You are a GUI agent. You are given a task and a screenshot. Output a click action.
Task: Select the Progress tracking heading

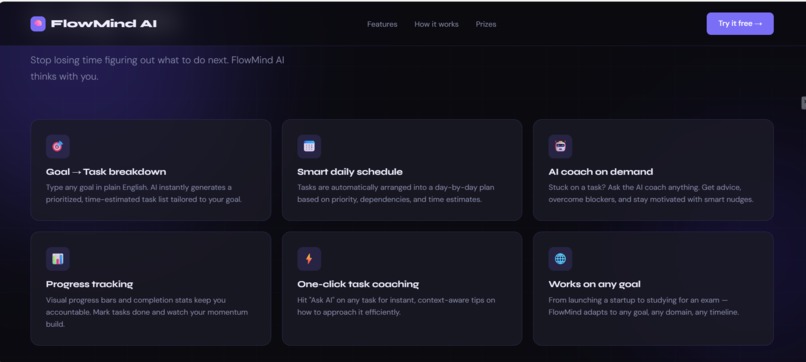coord(89,284)
